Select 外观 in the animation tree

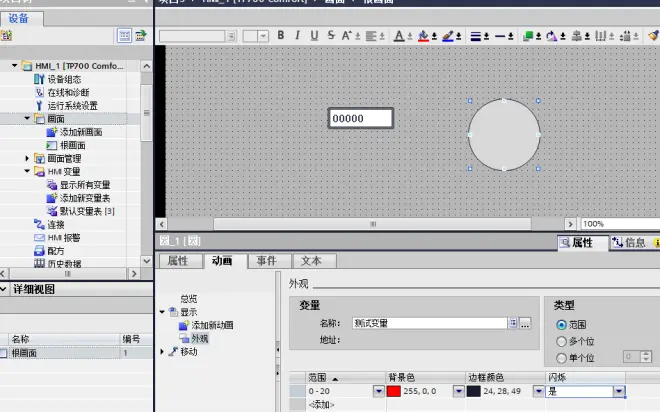200,338
